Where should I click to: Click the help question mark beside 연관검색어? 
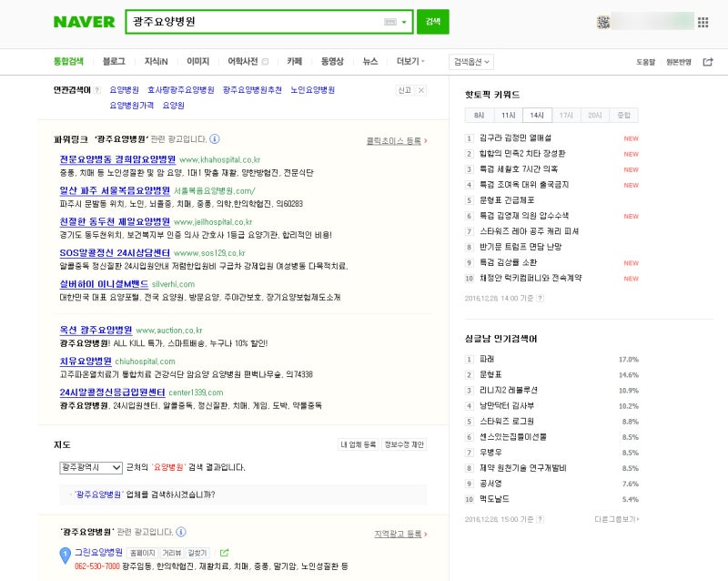click(x=97, y=90)
